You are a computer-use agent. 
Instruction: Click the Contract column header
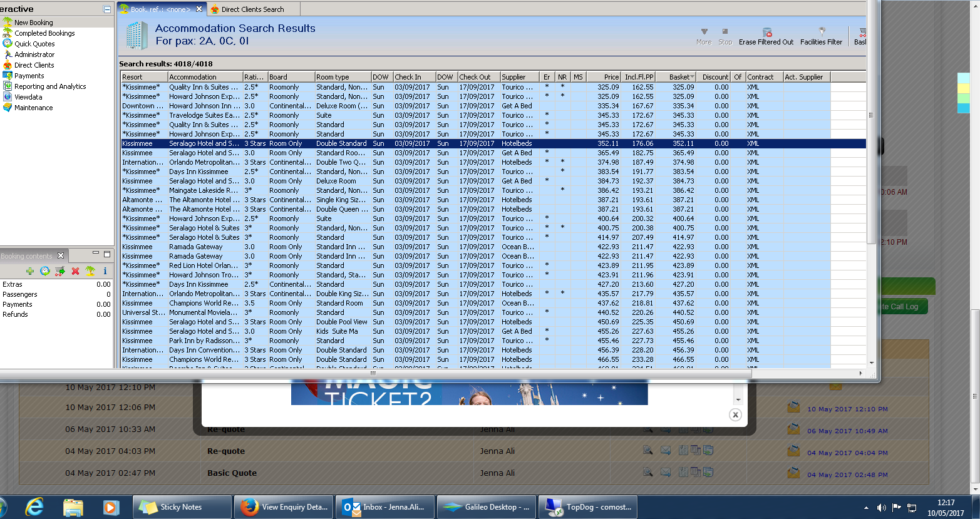point(764,77)
